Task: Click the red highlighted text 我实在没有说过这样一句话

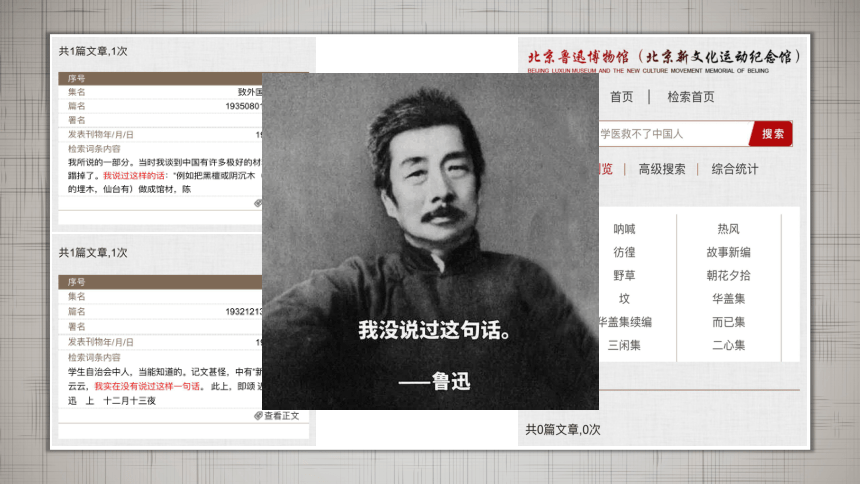Action: point(147,386)
